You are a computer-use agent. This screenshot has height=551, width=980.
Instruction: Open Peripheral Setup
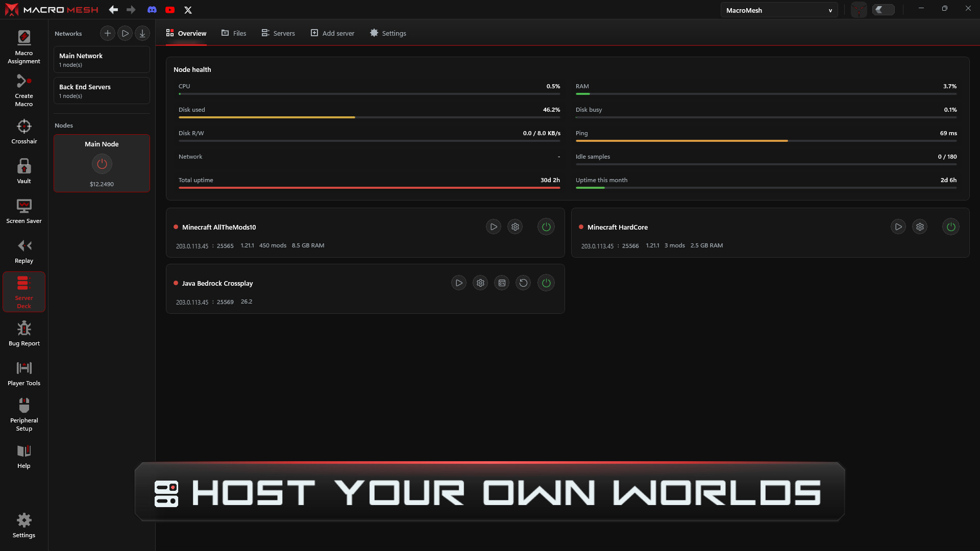coord(24,415)
